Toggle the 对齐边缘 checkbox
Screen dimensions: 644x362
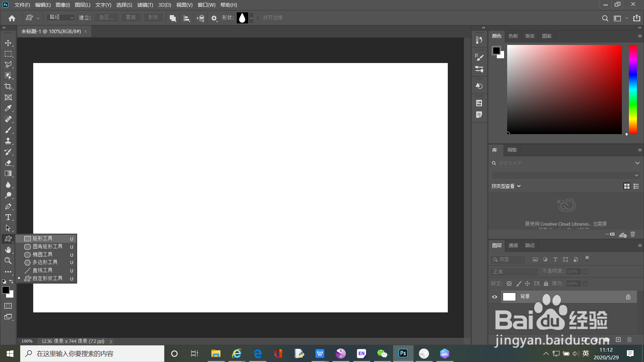258,18
